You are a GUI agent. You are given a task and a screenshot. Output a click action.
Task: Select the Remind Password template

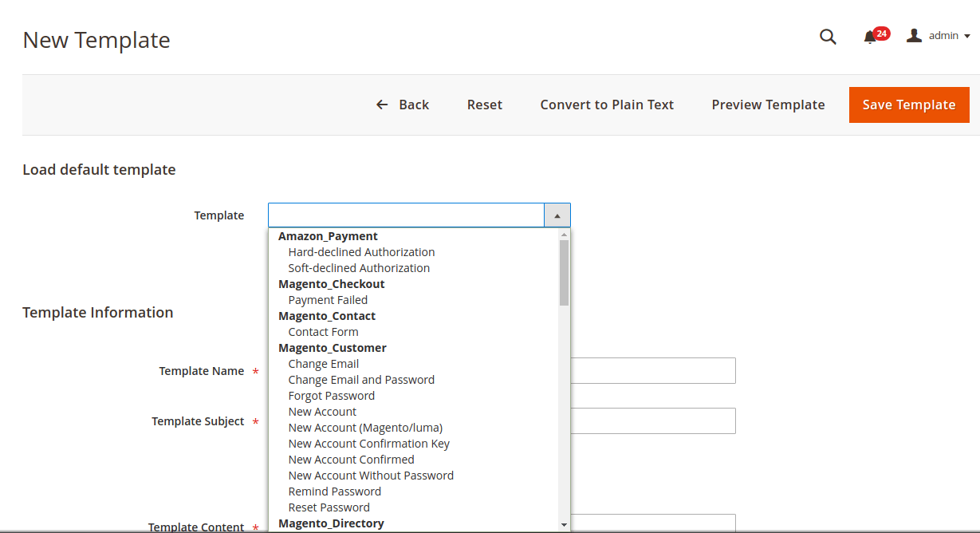(334, 492)
